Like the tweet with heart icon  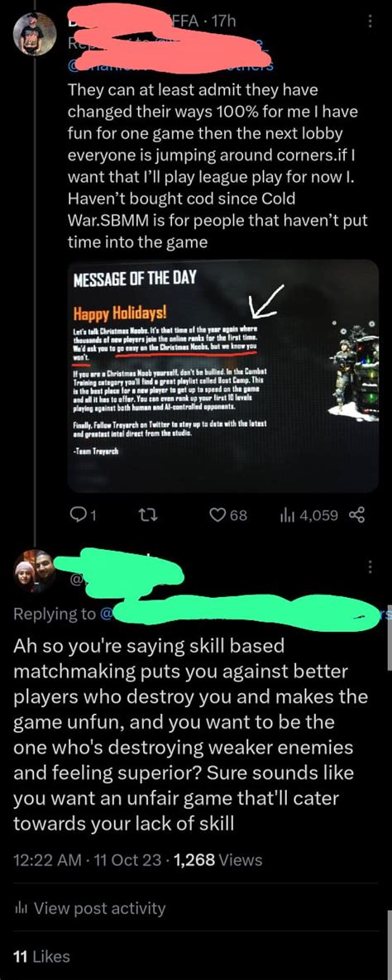tap(218, 515)
